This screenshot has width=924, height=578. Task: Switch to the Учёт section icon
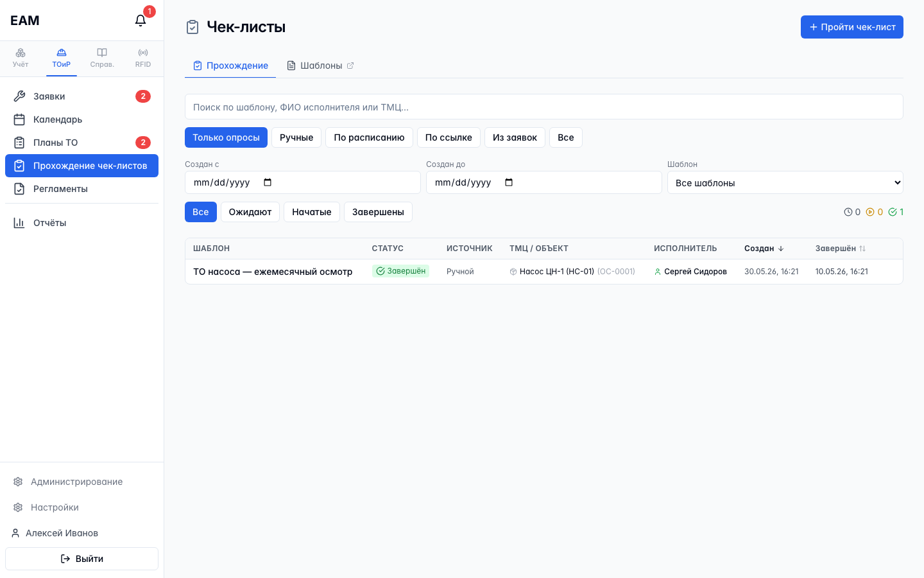click(x=21, y=53)
